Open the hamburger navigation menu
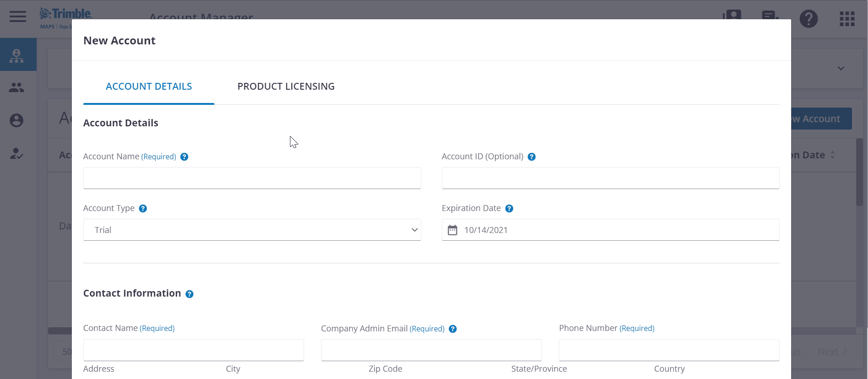The width and height of the screenshot is (868, 379). (x=18, y=17)
